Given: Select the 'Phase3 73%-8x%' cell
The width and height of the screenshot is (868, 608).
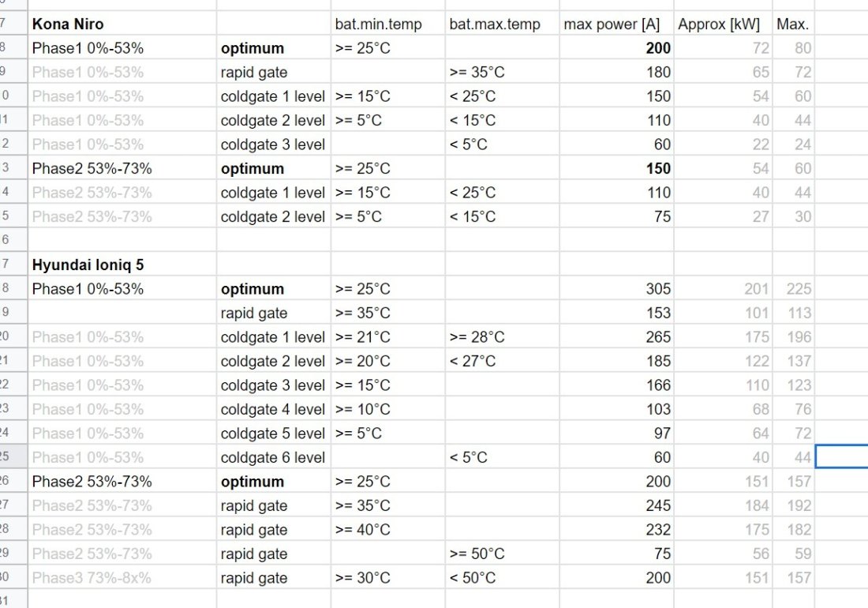Looking at the screenshot, I should pos(122,577).
